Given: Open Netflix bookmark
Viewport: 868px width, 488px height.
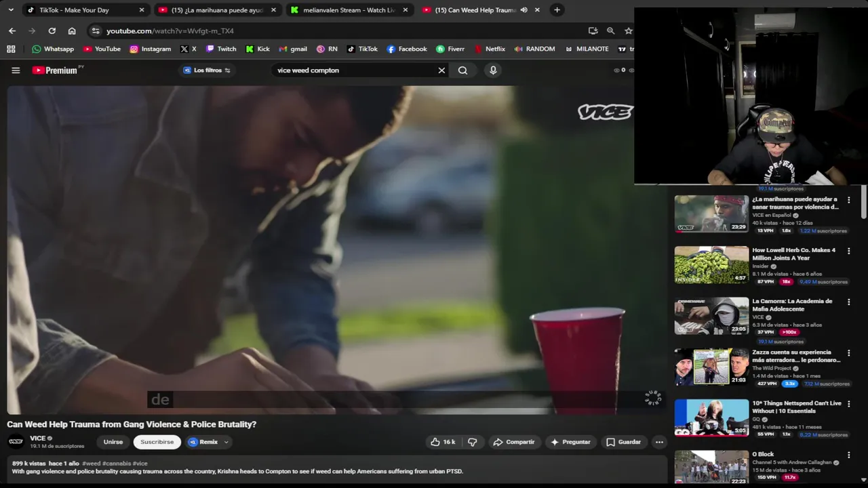Looking at the screenshot, I should 490,49.
